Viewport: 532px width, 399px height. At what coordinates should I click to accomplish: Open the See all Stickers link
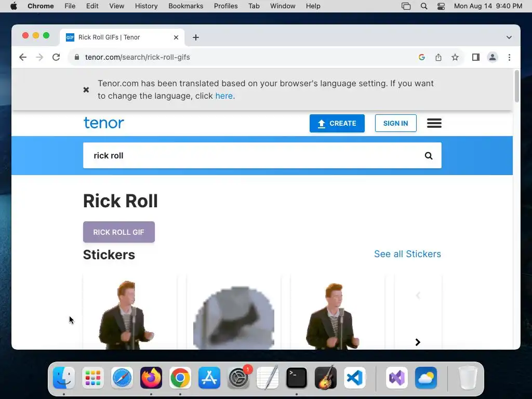click(x=407, y=254)
